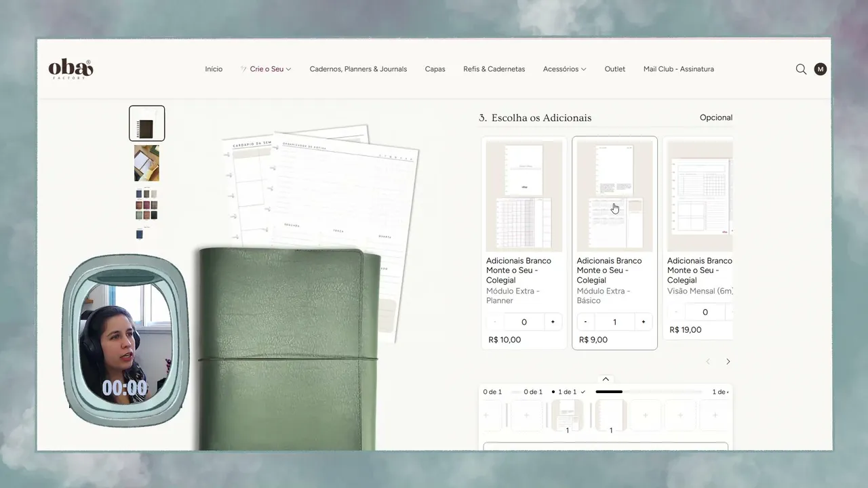
Task: Decrease quantity of Visão Mensal (6m)
Action: 676,312
